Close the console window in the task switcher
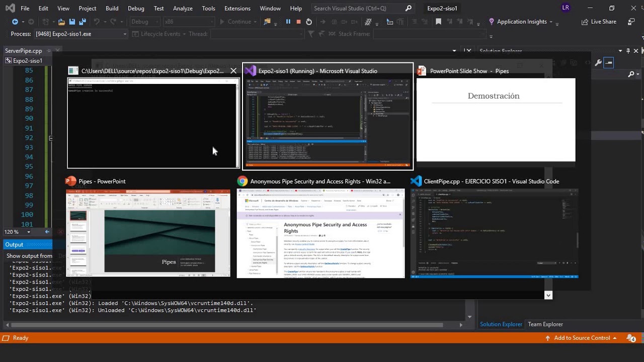644x362 pixels. coord(233,71)
